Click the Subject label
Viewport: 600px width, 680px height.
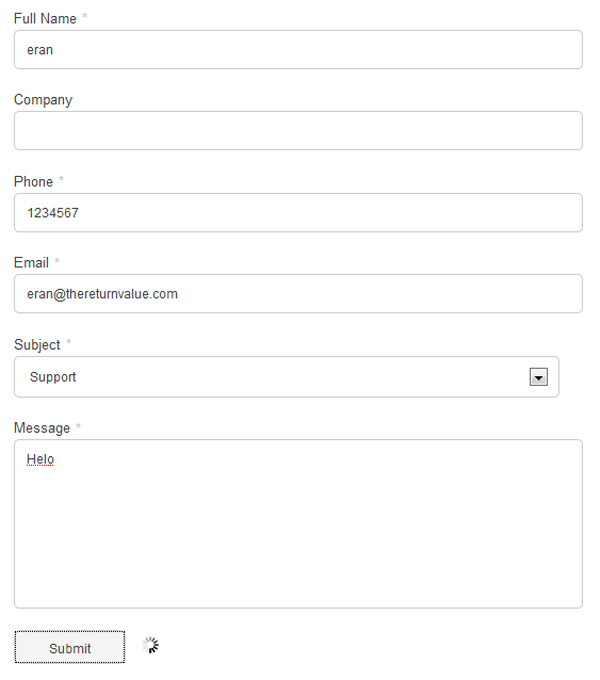(37, 345)
